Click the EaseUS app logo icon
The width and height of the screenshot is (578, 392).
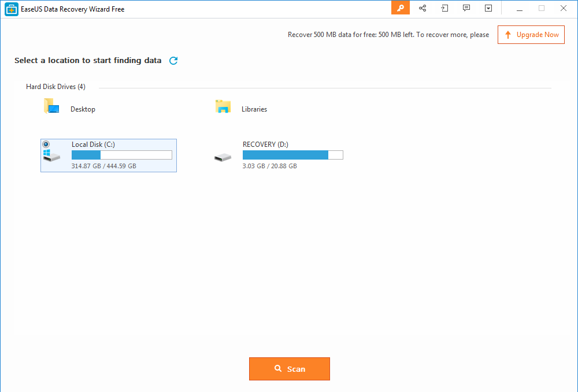[x=12, y=9]
